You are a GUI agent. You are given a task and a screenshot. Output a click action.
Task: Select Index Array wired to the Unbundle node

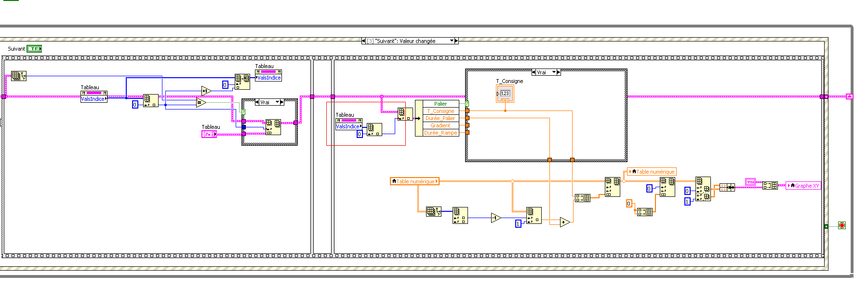405,114
